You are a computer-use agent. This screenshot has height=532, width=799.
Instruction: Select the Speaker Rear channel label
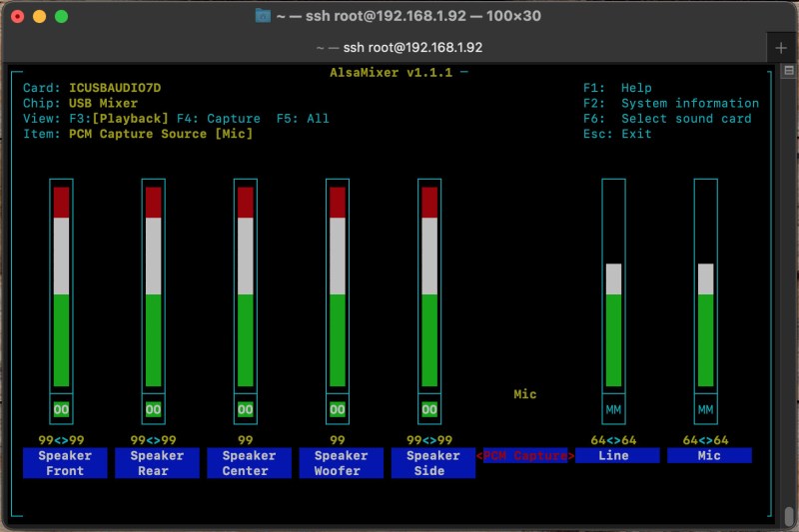point(157,463)
